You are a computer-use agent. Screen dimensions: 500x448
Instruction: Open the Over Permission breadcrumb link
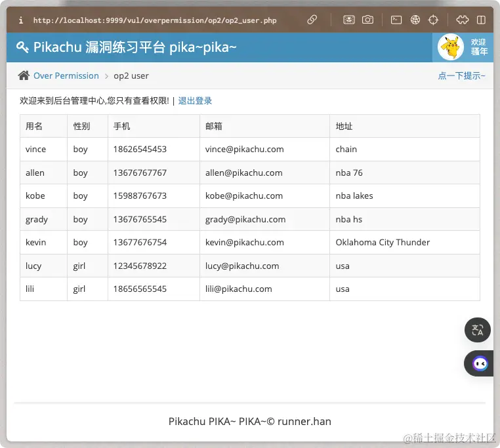(x=66, y=76)
